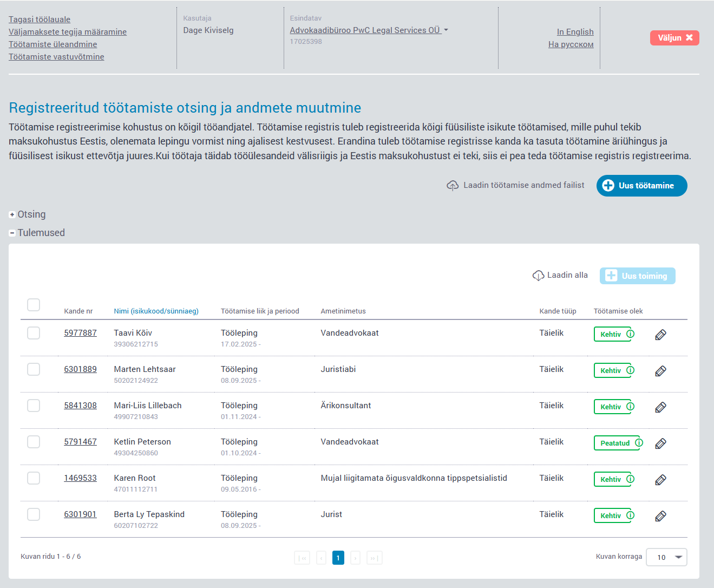Open entry number 1469533 link

[x=80, y=478]
